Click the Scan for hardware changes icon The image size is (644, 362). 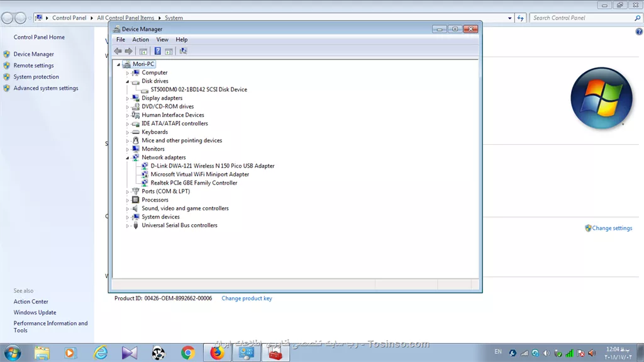click(x=183, y=51)
